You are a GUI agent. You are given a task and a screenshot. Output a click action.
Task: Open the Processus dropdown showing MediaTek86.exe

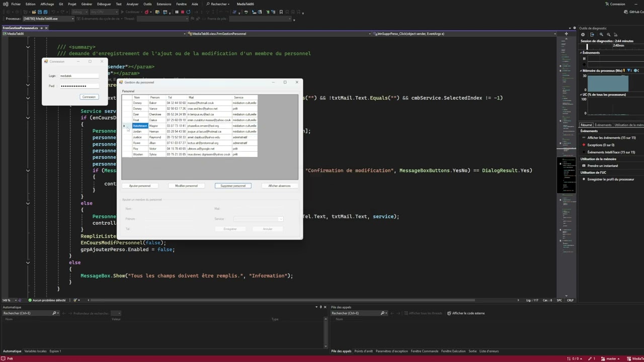48,19
